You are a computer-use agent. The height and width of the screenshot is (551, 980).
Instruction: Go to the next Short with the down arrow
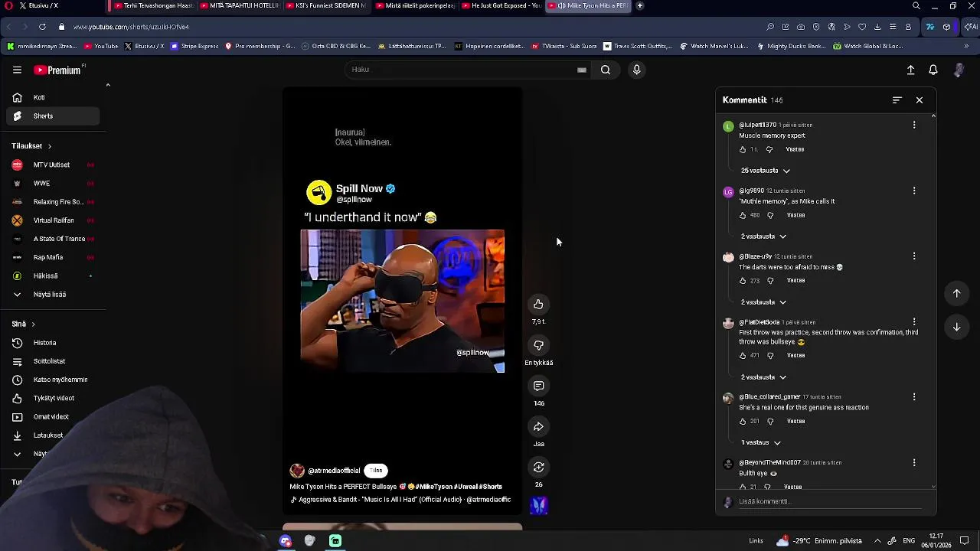tap(956, 327)
